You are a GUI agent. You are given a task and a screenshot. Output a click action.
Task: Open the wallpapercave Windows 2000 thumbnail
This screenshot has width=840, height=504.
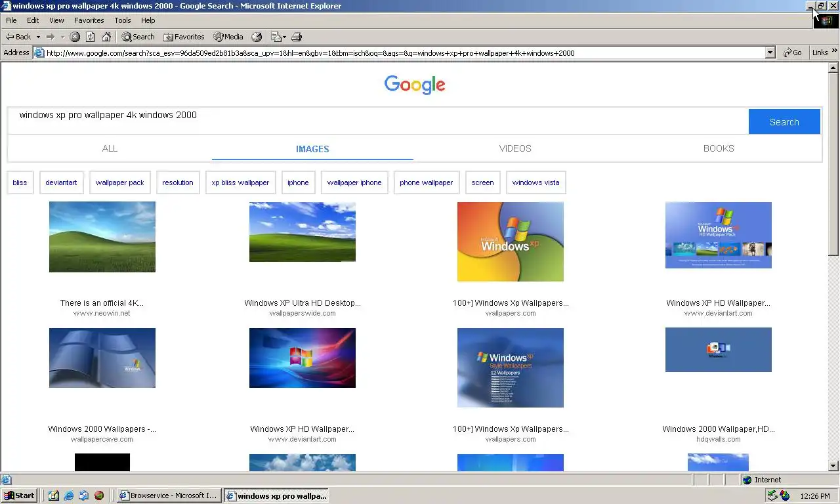click(102, 358)
